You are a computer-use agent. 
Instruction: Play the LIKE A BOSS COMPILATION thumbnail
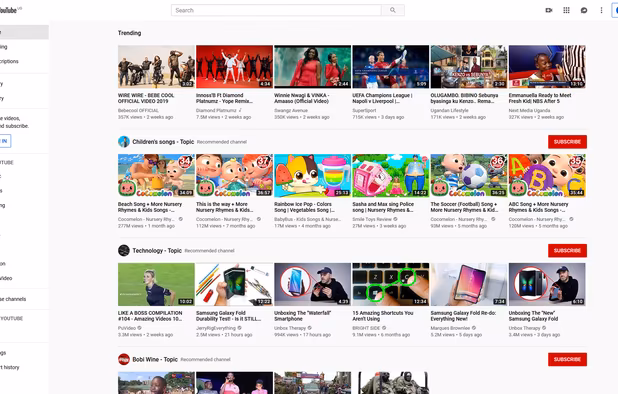point(156,284)
